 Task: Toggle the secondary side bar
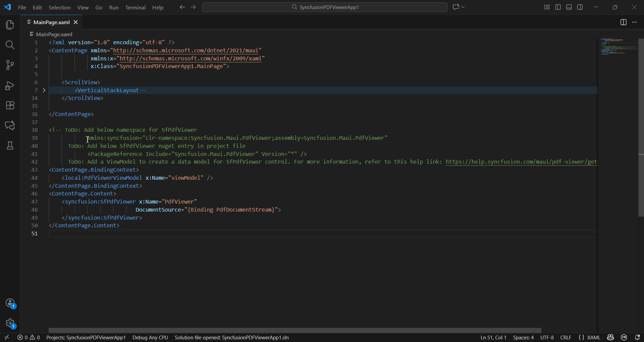click(580, 7)
